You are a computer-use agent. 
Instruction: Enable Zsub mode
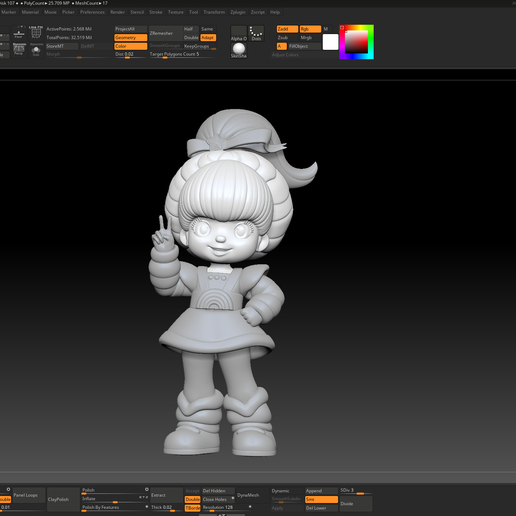point(287,38)
